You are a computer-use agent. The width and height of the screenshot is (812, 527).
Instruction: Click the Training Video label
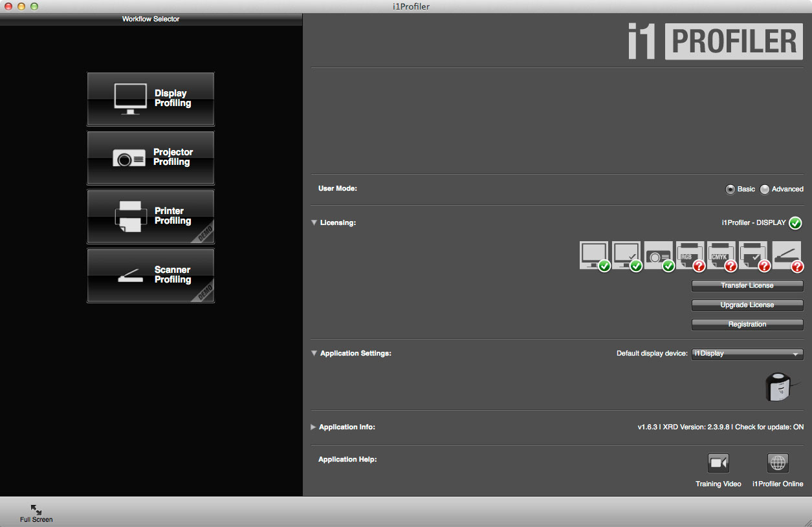[x=718, y=484]
